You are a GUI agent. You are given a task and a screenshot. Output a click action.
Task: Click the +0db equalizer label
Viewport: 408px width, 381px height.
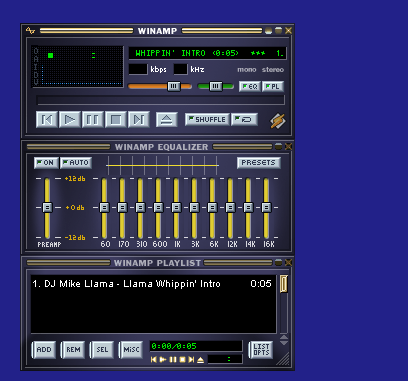pos(75,208)
